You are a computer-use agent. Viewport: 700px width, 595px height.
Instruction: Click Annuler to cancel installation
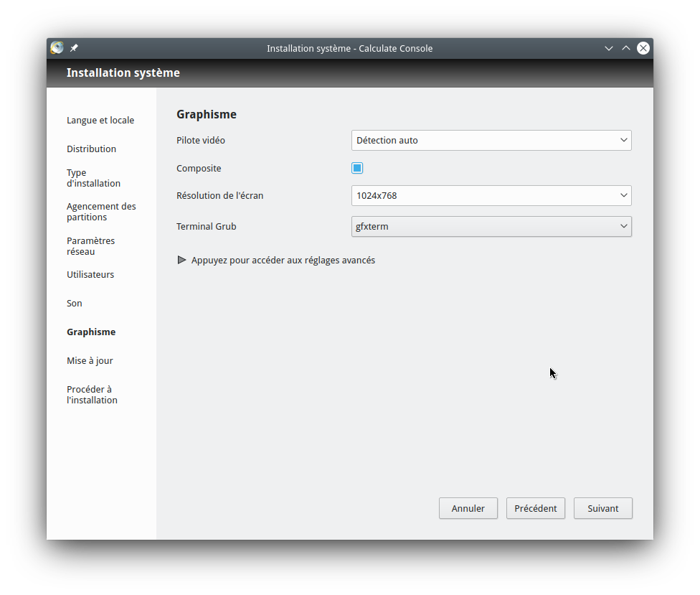point(468,508)
